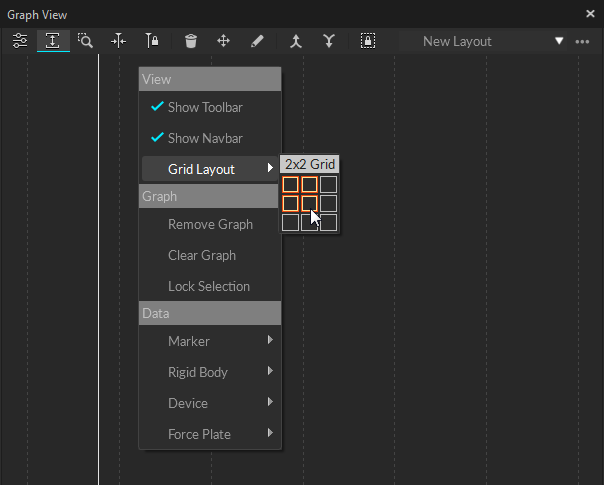Toggle the auto-fit vertical range icon
Image resolution: width=604 pixels, height=485 pixels.
pyautogui.click(x=53, y=41)
